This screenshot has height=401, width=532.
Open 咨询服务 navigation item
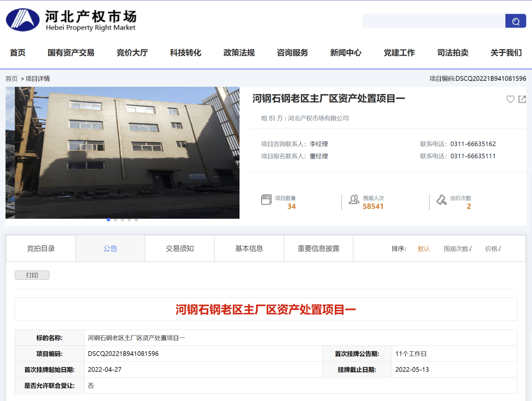[292, 53]
